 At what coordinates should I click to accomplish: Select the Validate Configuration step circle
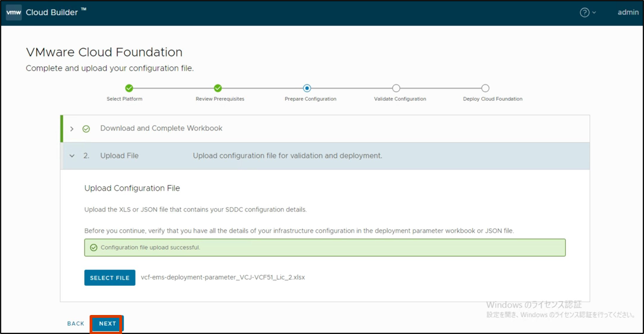(x=396, y=88)
